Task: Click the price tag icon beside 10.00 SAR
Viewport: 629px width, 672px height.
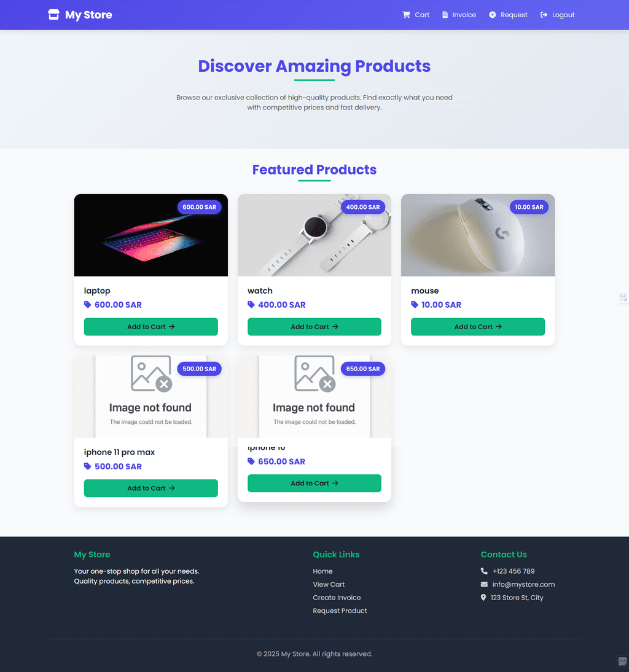Action: pos(415,305)
